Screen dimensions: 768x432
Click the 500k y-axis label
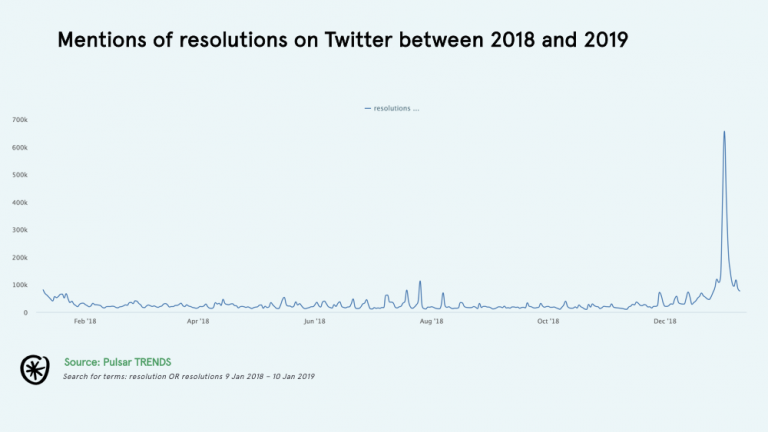(x=19, y=175)
